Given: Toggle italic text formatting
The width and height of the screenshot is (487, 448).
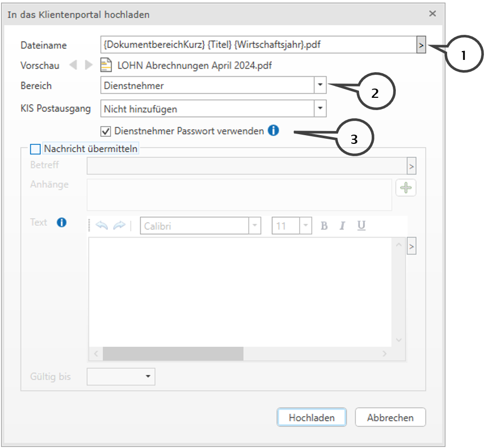Looking at the screenshot, I should (x=343, y=226).
